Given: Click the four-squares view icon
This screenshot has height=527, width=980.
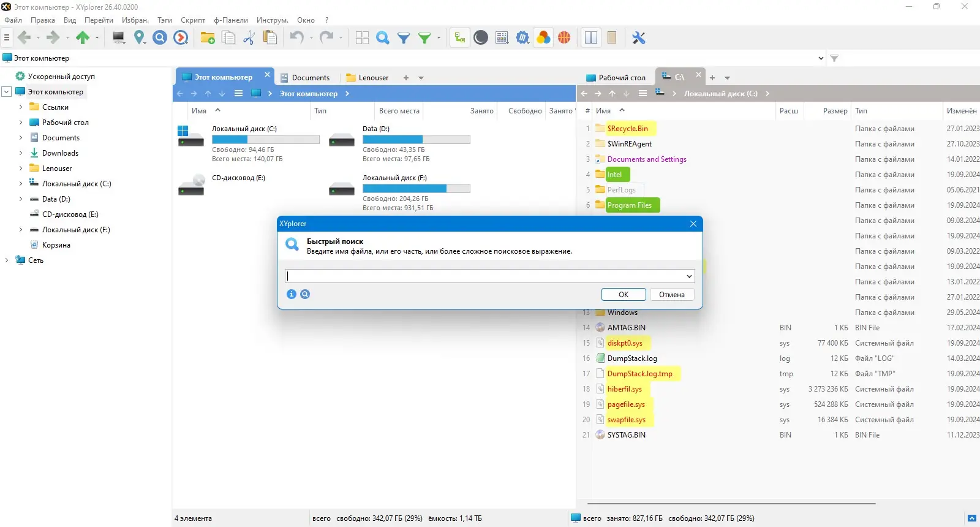Looking at the screenshot, I should (363, 38).
